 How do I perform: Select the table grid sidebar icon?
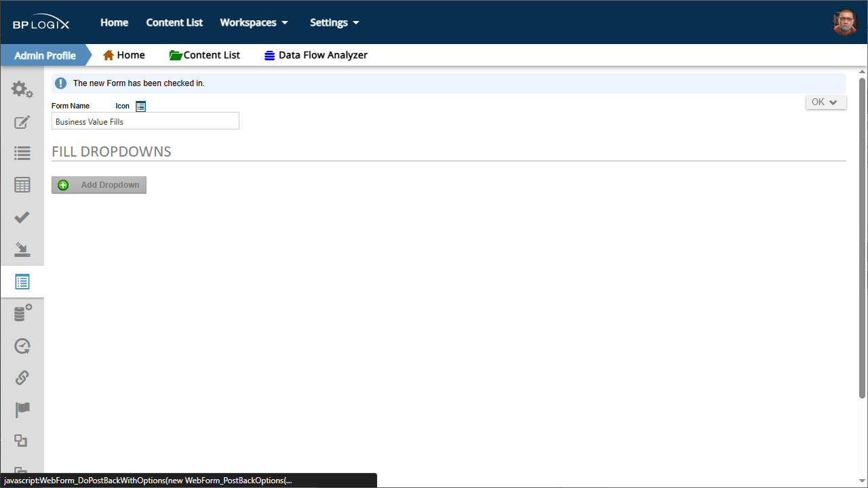click(x=22, y=185)
